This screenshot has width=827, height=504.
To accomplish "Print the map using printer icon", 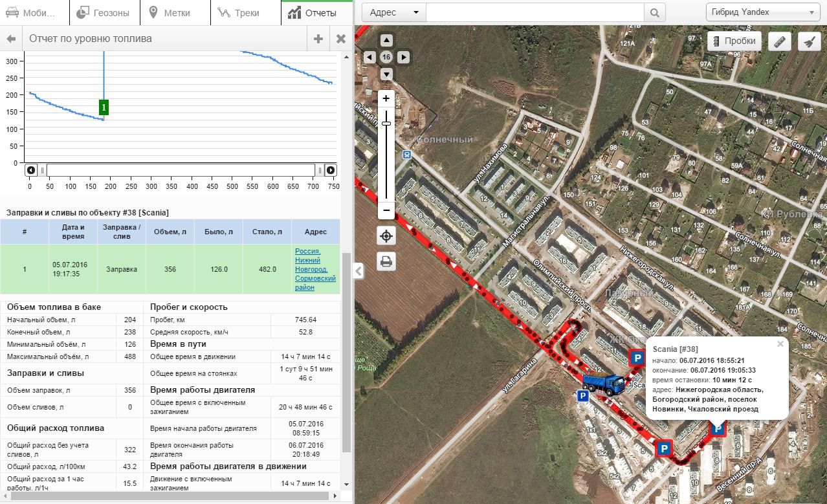I will [386, 262].
